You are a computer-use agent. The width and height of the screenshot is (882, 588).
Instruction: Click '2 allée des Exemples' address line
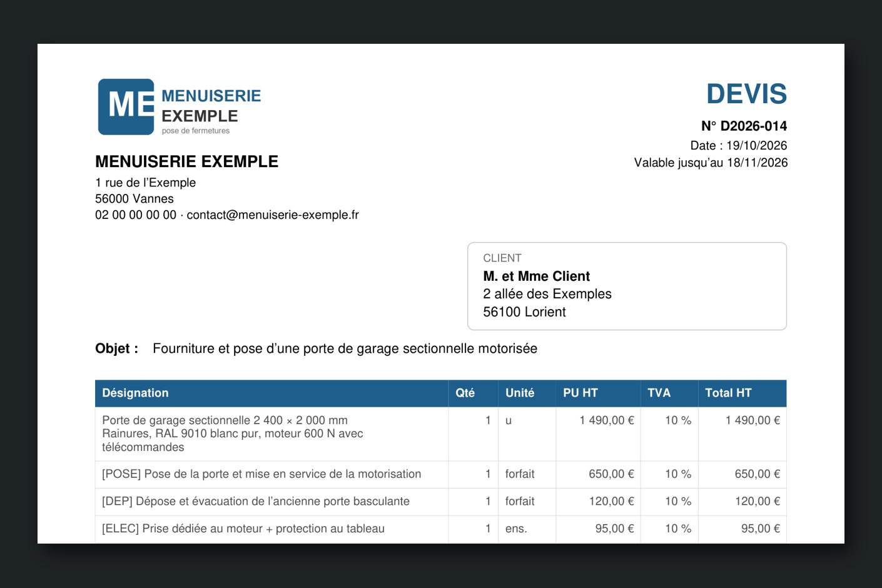click(x=547, y=294)
